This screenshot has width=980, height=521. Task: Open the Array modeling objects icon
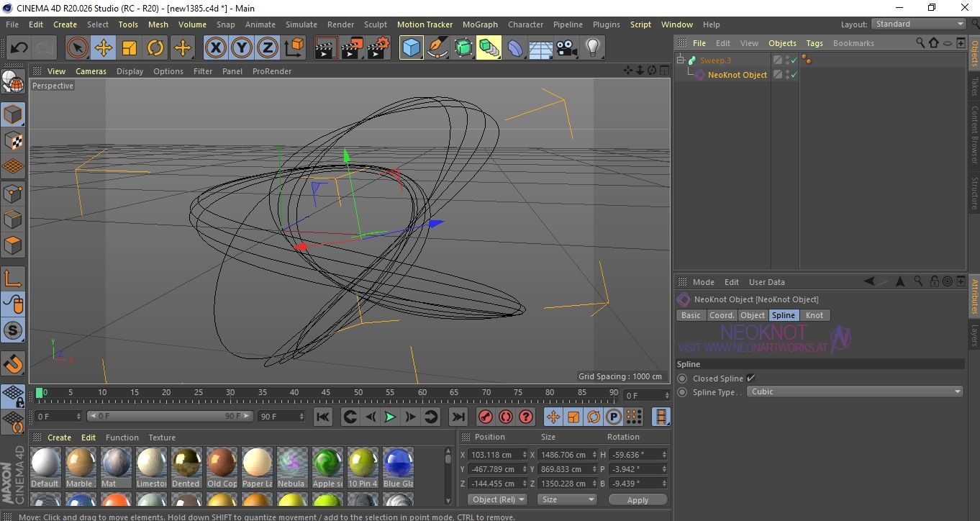coord(489,48)
